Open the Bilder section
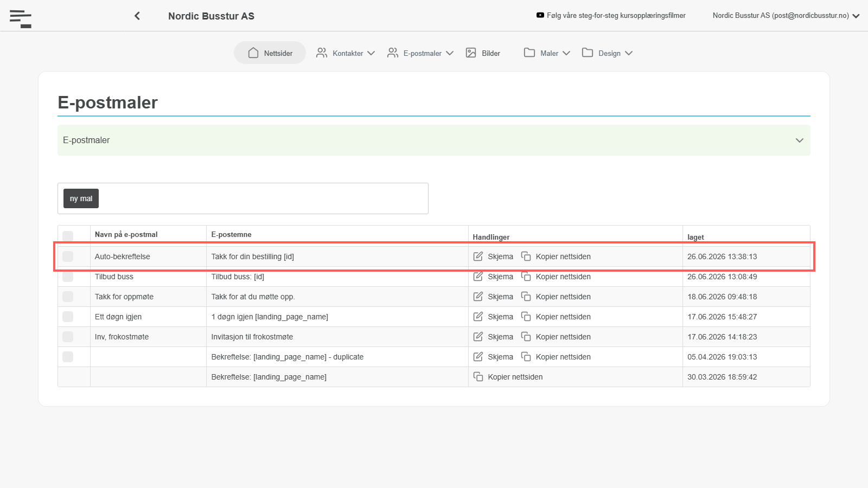The image size is (868, 488). [x=483, y=53]
